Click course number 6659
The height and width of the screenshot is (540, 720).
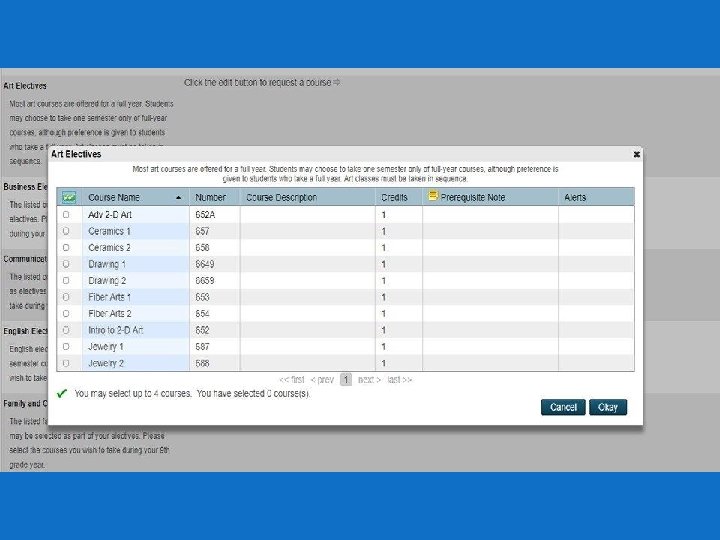205,281
